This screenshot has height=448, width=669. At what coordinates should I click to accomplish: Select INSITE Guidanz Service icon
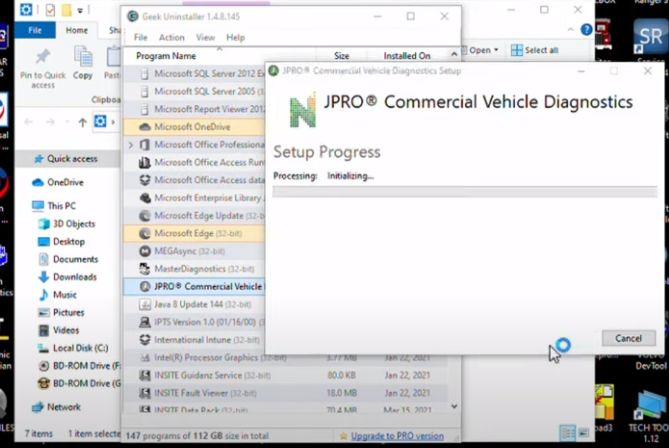point(145,375)
